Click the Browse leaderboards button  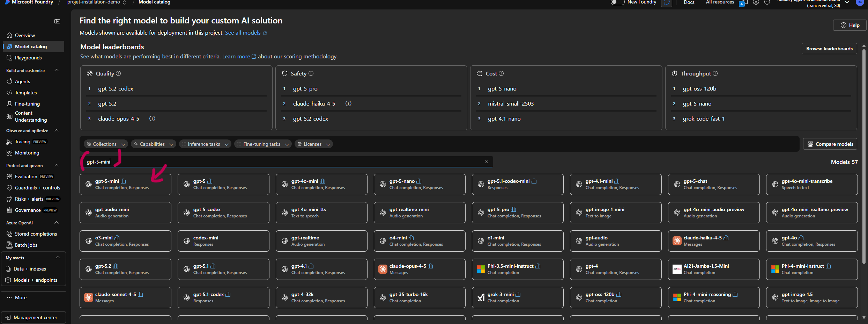(x=829, y=49)
